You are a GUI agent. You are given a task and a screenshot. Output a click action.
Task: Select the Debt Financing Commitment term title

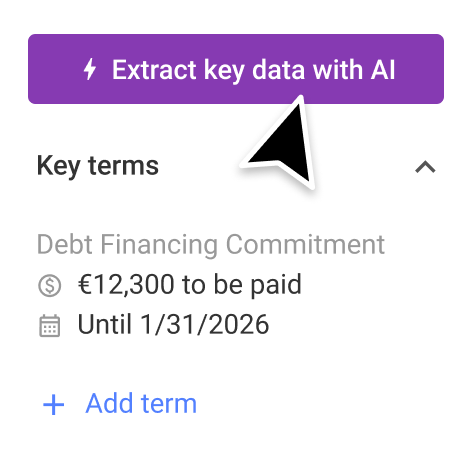[x=211, y=245]
